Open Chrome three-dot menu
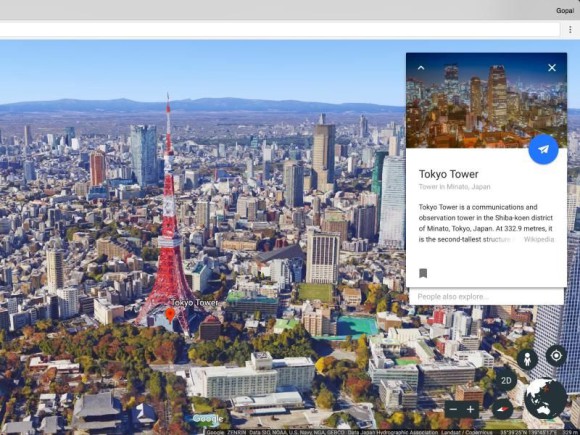The height and width of the screenshot is (435, 580). [x=570, y=30]
